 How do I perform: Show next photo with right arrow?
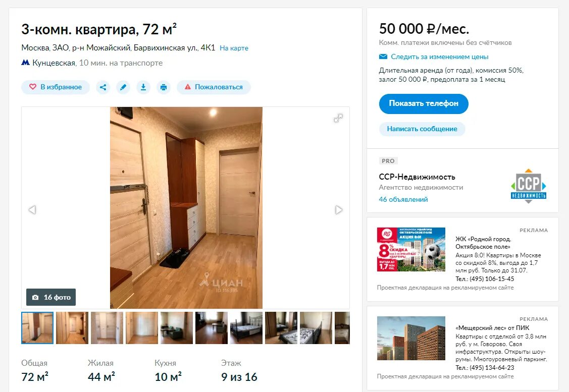pyautogui.click(x=339, y=209)
